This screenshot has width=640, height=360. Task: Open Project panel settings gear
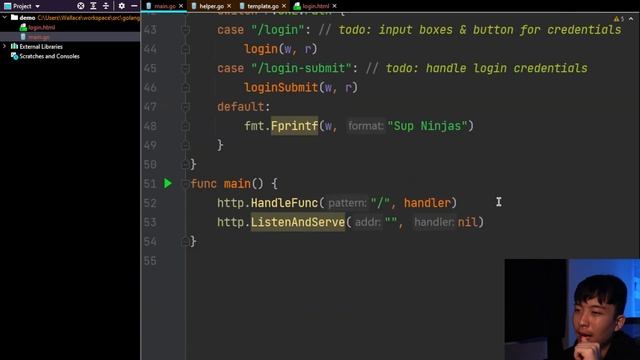(122, 6)
